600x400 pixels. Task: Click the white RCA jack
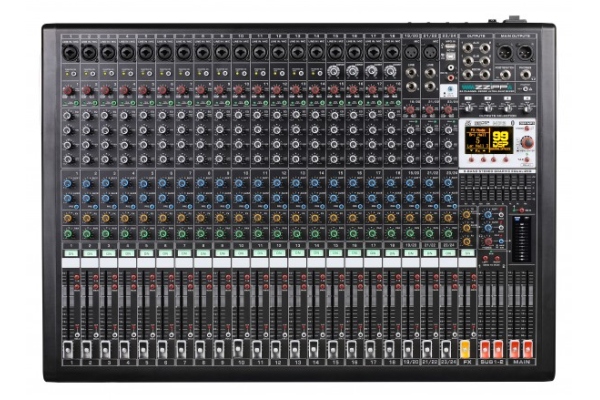(x=450, y=68)
